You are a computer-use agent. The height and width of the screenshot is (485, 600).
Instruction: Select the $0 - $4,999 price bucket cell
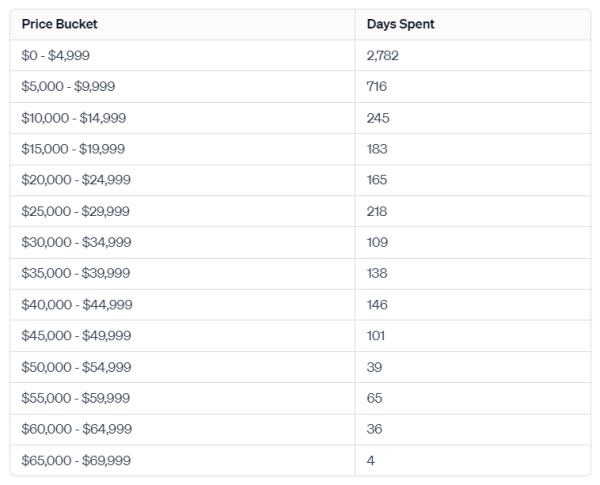click(62, 56)
